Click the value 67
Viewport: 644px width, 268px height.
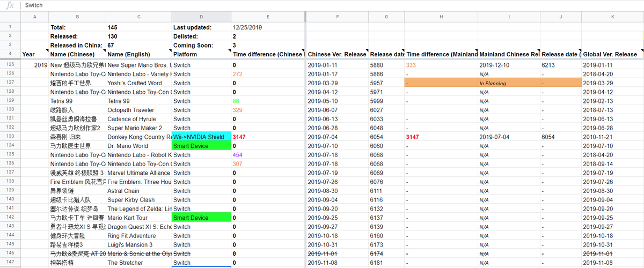(139, 46)
